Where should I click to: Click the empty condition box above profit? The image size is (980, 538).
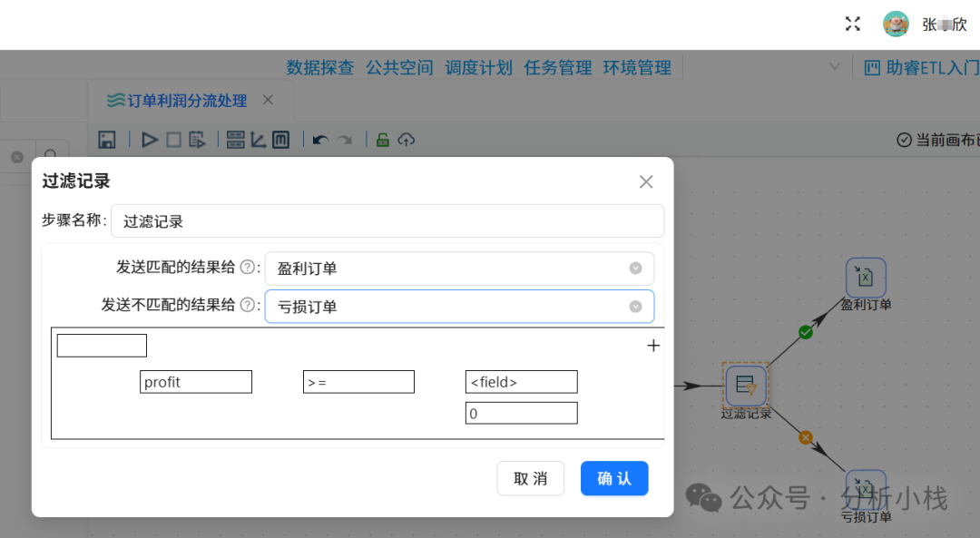[102, 346]
